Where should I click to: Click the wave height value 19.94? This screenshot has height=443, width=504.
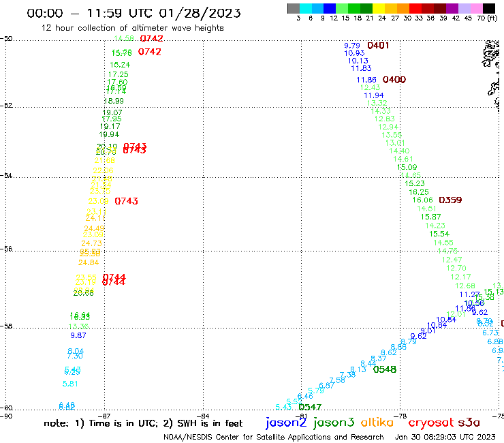(x=109, y=135)
